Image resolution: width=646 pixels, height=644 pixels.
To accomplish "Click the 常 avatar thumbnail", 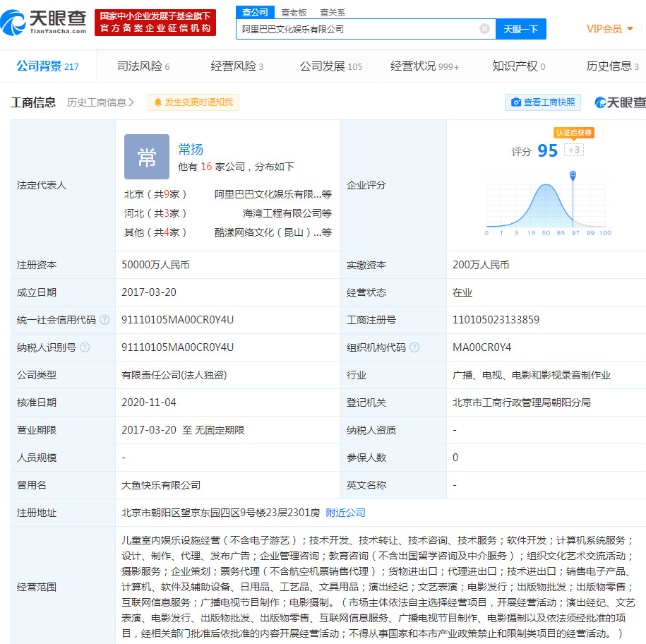I will [147, 157].
